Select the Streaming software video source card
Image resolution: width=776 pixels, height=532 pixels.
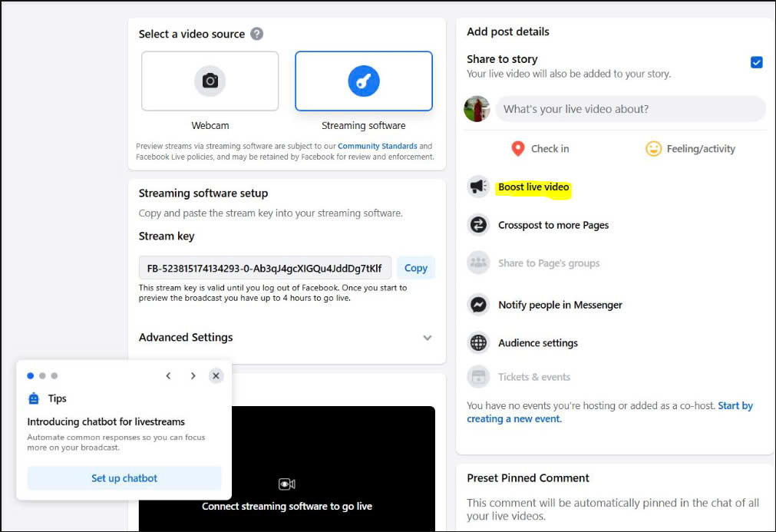coord(364,81)
